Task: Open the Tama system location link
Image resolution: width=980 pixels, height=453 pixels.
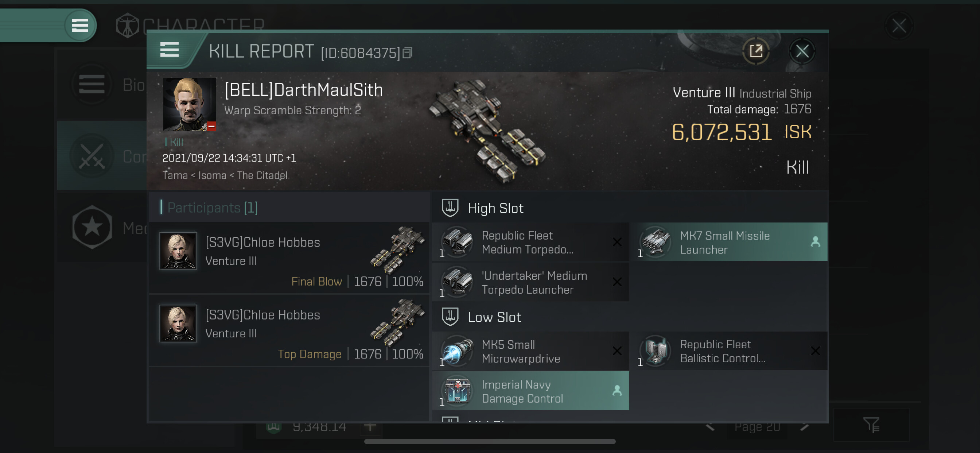Action: pyautogui.click(x=175, y=175)
